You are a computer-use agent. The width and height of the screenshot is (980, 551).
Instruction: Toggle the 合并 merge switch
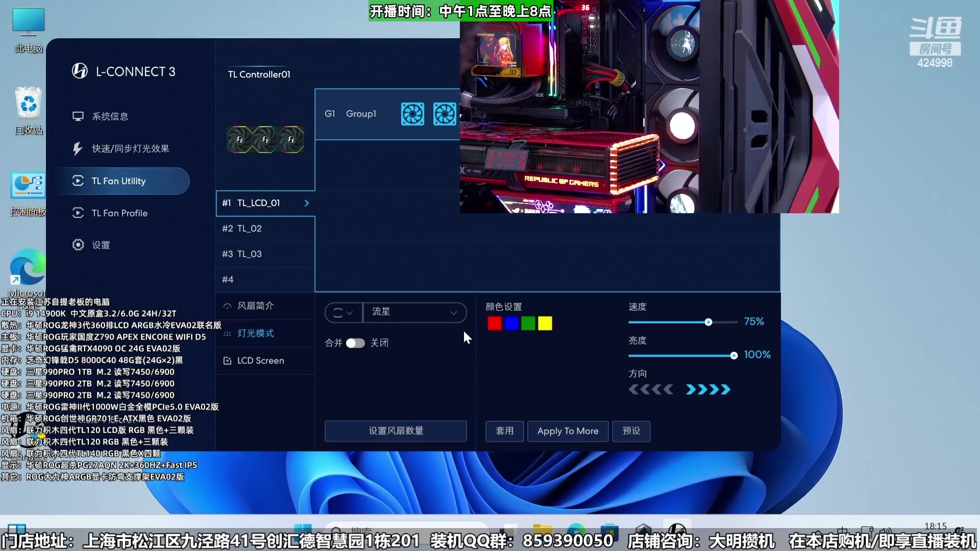pyautogui.click(x=355, y=343)
